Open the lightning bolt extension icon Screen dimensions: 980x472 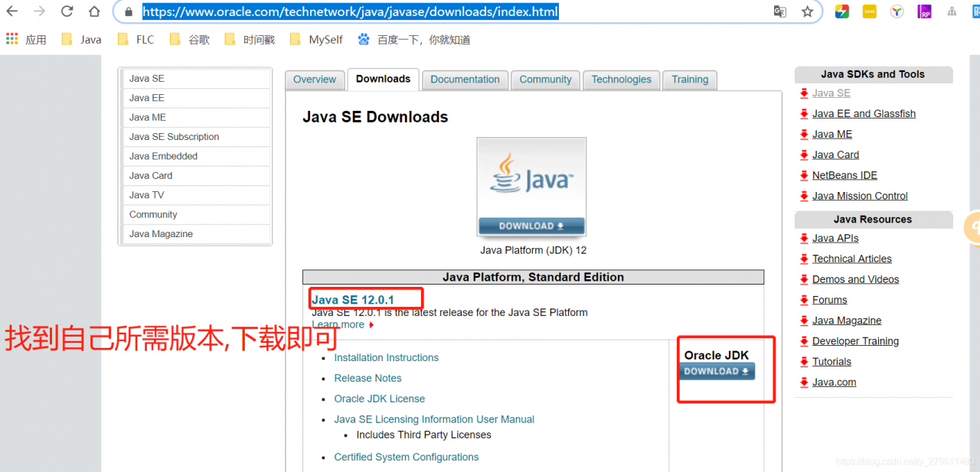point(841,11)
